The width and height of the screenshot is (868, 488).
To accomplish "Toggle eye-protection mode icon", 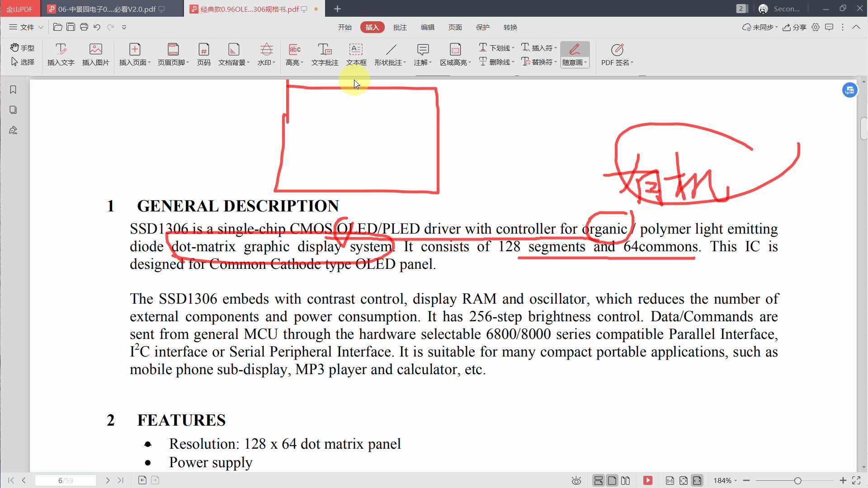I will [576, 481].
